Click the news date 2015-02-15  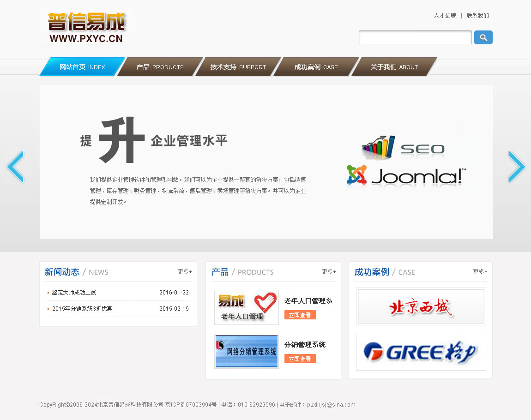tap(174, 309)
